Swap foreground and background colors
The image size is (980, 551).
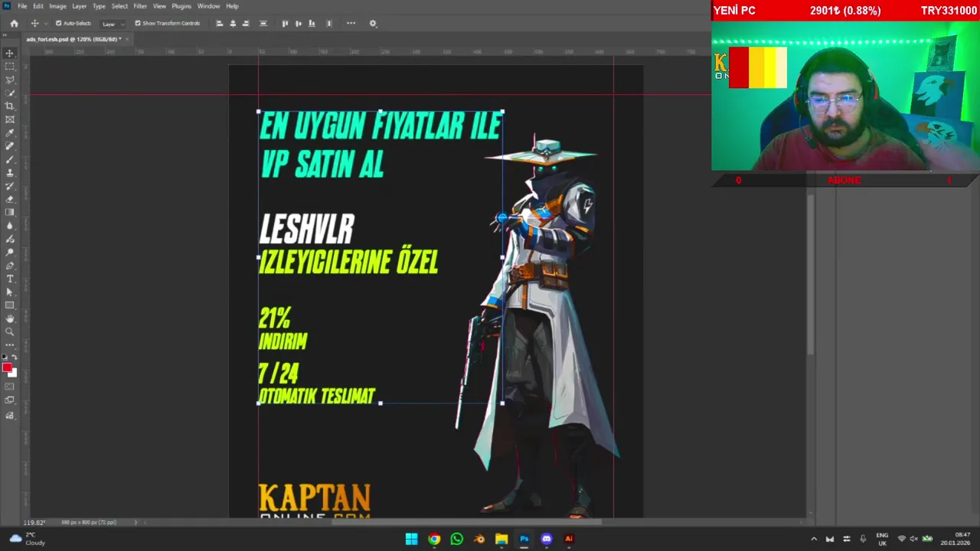(14, 357)
